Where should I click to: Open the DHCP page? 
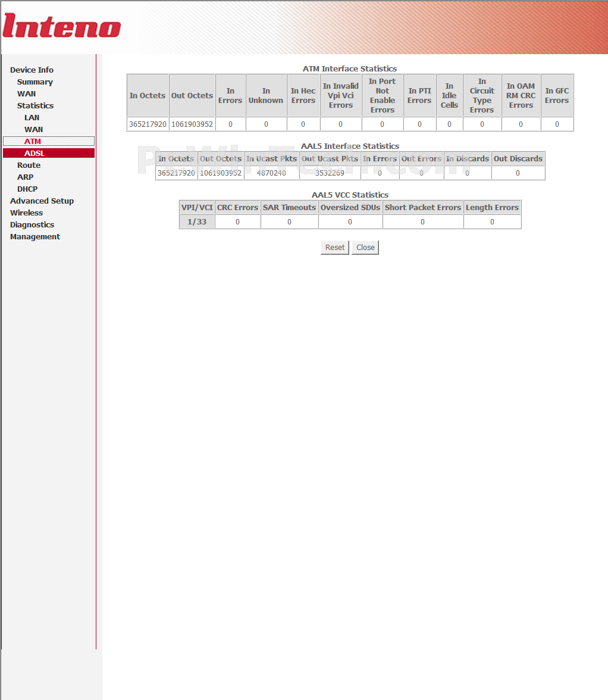click(x=27, y=189)
